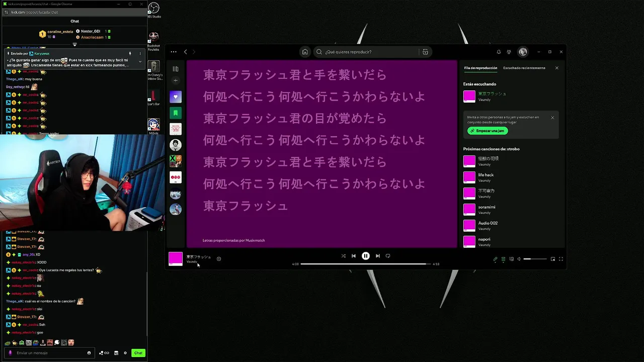Click Vaundy artist name in player bar
644x362 pixels.
coord(192,262)
